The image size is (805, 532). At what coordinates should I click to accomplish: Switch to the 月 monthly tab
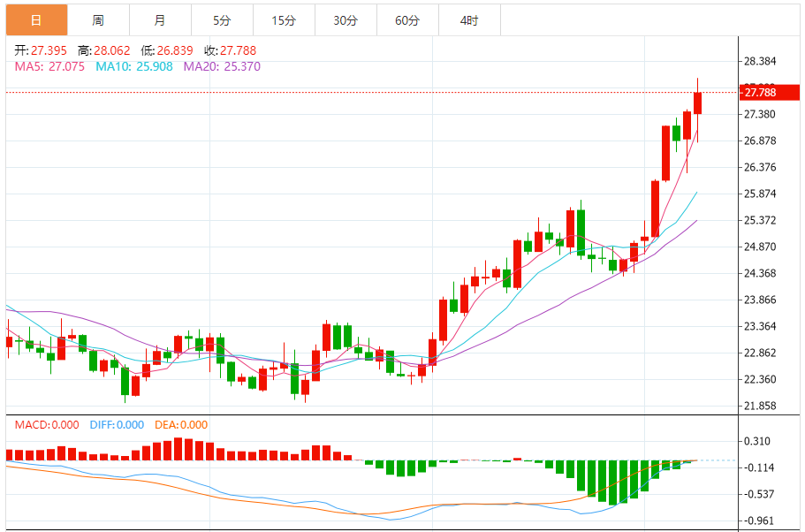coord(160,20)
